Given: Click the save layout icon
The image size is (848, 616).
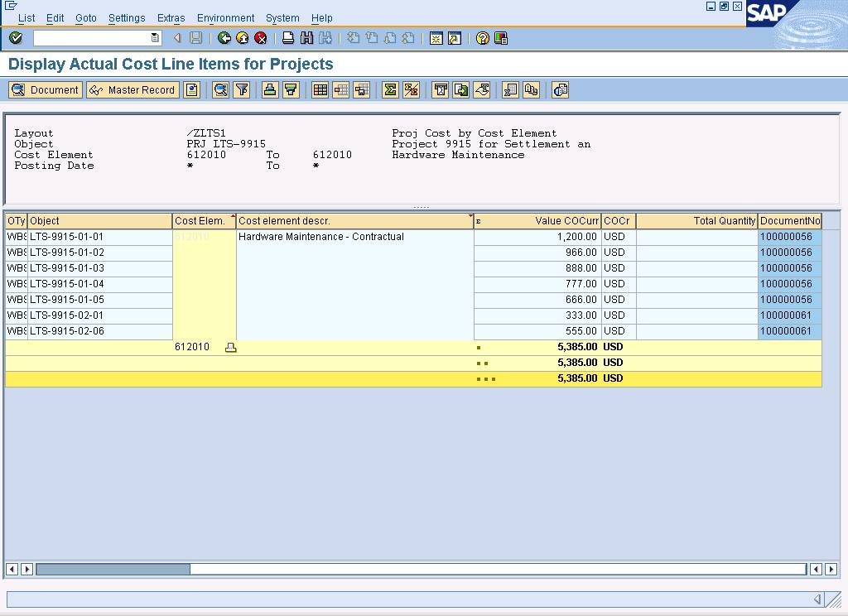Looking at the screenshot, I should pyautogui.click(x=361, y=89).
